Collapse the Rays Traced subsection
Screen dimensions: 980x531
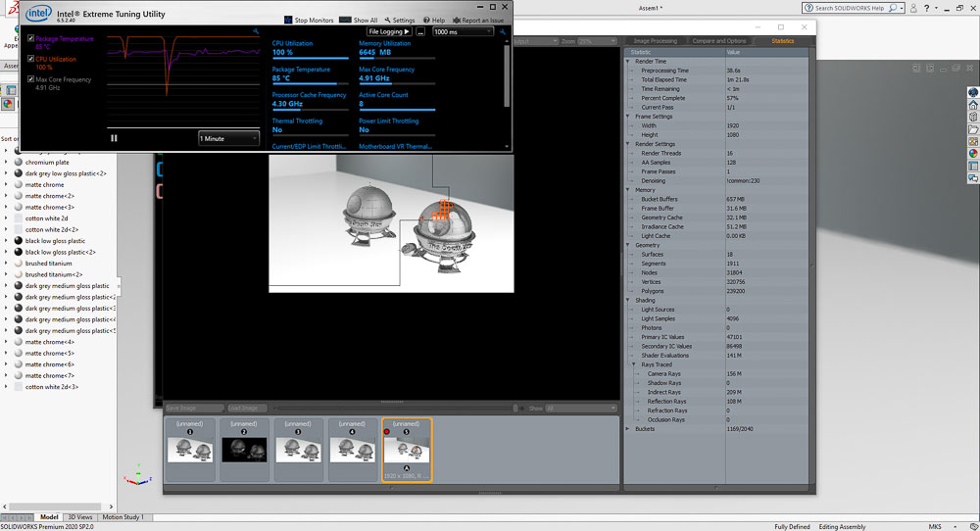click(633, 364)
